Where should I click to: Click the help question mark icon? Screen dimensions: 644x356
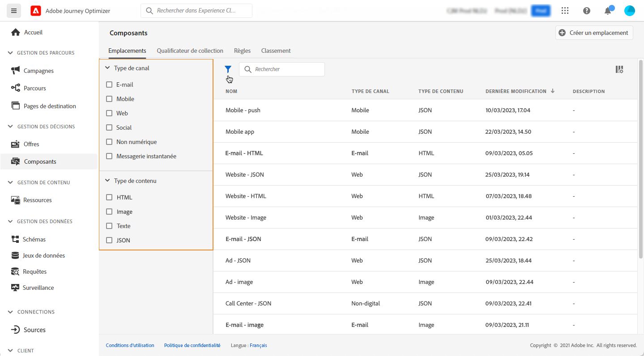click(x=587, y=11)
